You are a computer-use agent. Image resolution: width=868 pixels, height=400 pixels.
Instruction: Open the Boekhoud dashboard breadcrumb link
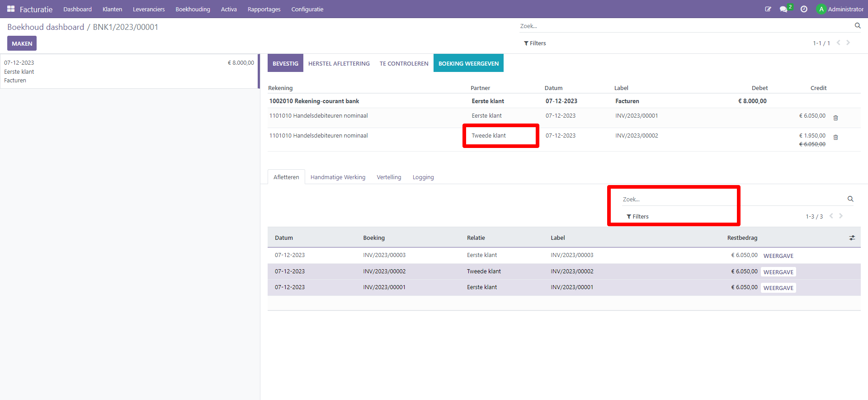(x=46, y=27)
